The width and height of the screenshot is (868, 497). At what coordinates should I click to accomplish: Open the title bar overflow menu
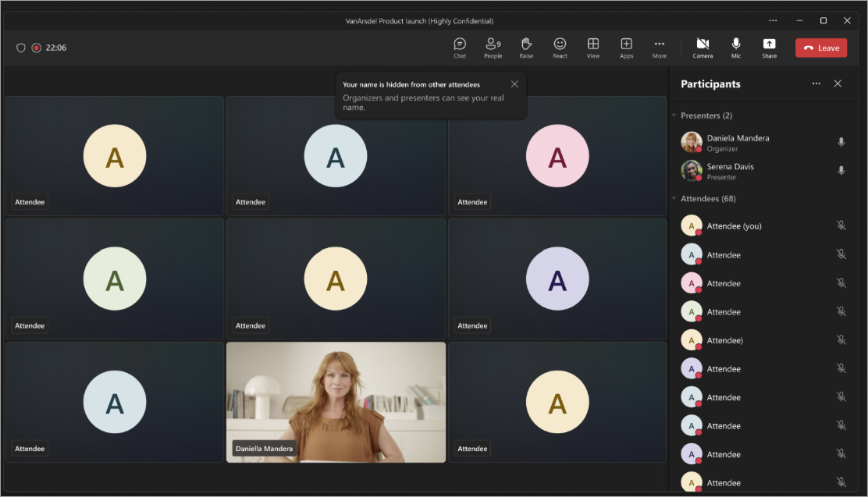[773, 20]
